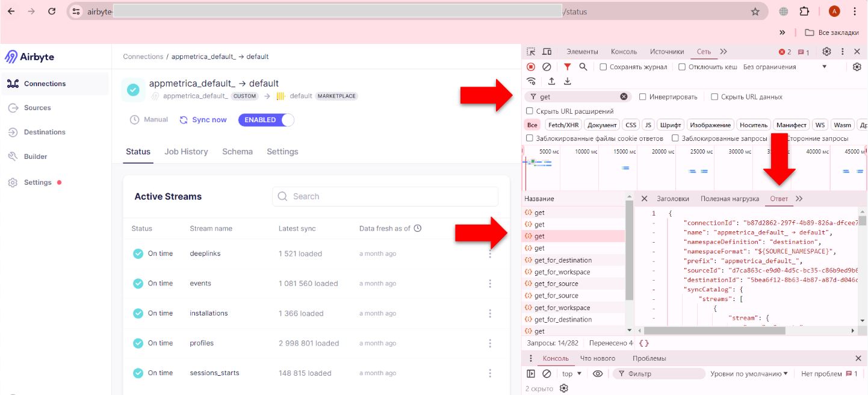The image size is (868, 395).
Task: Check the 'Сохранять журнал' checkbox
Action: 603,67
